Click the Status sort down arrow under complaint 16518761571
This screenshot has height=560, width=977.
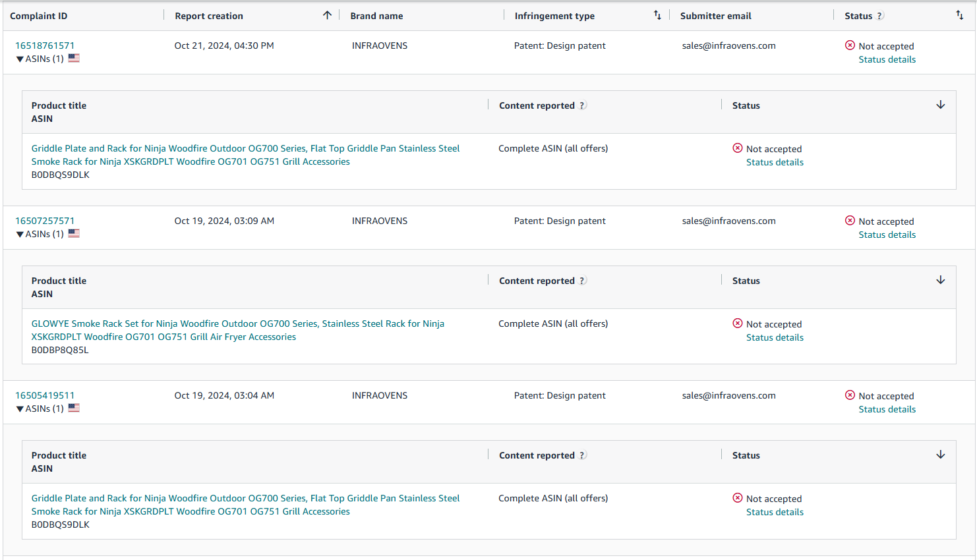941,105
